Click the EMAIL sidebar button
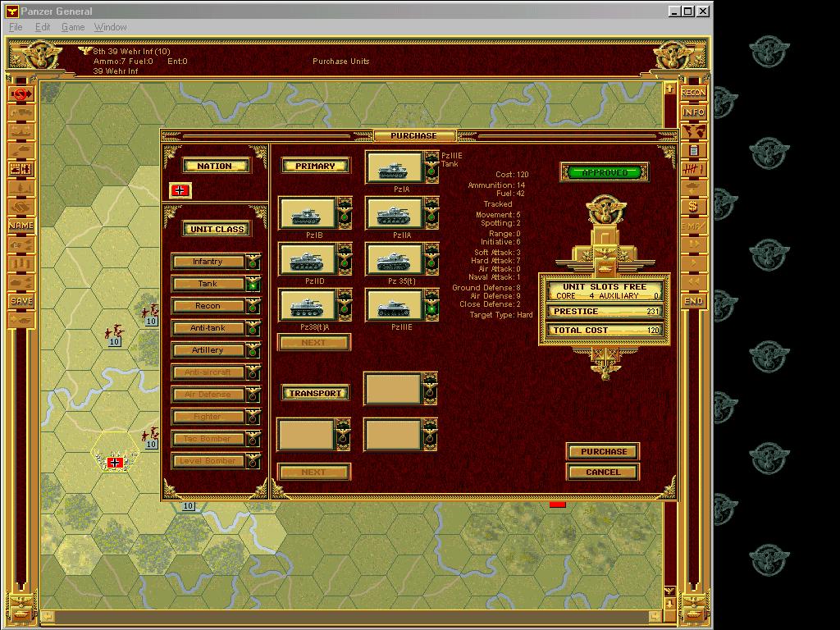 point(693,226)
